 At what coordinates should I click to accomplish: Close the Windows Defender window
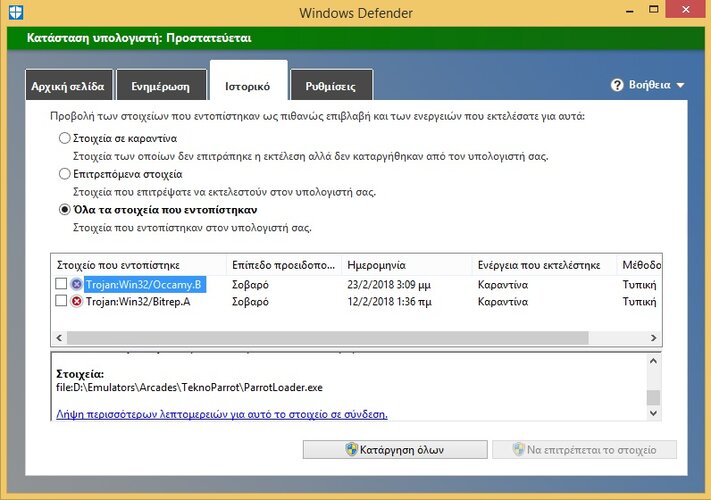tap(686, 9)
